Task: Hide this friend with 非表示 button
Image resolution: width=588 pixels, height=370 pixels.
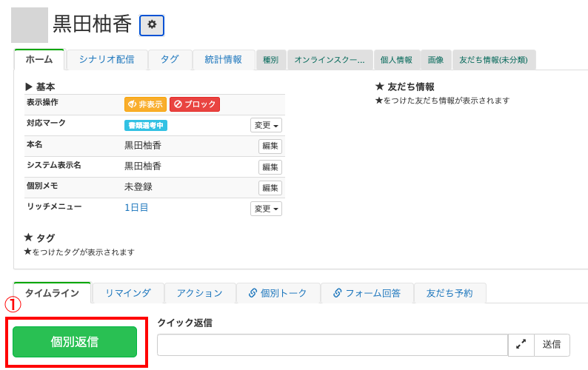Action: coord(145,104)
